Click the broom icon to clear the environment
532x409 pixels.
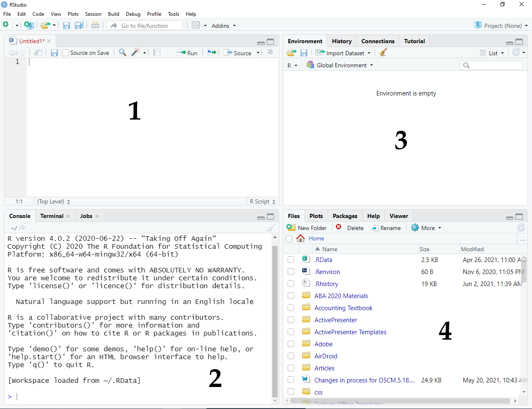coord(383,52)
